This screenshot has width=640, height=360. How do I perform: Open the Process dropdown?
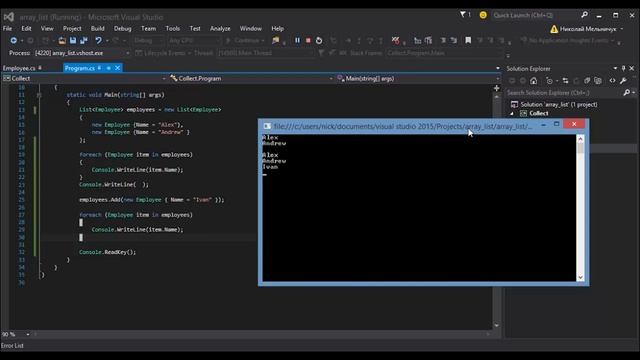[x=82, y=53]
